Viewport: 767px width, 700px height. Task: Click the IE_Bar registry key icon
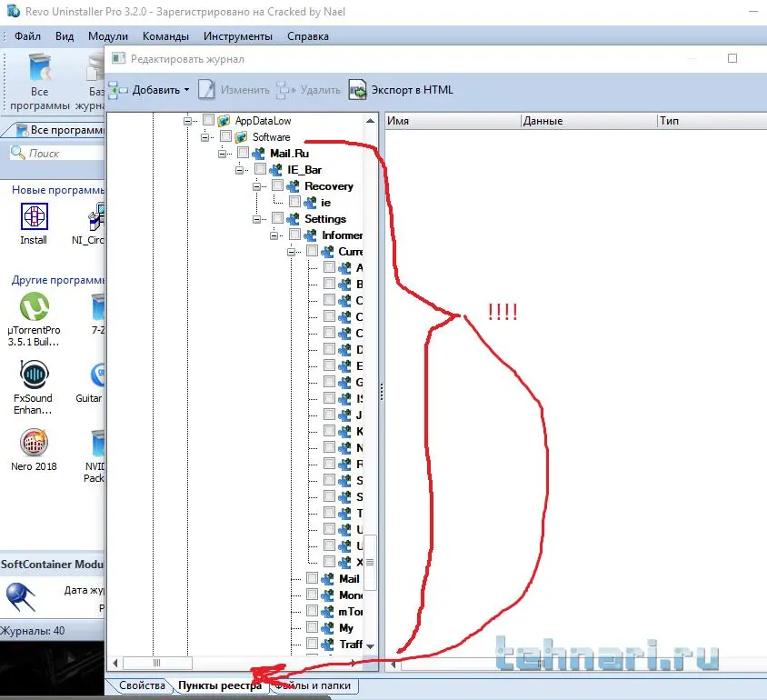(275, 170)
